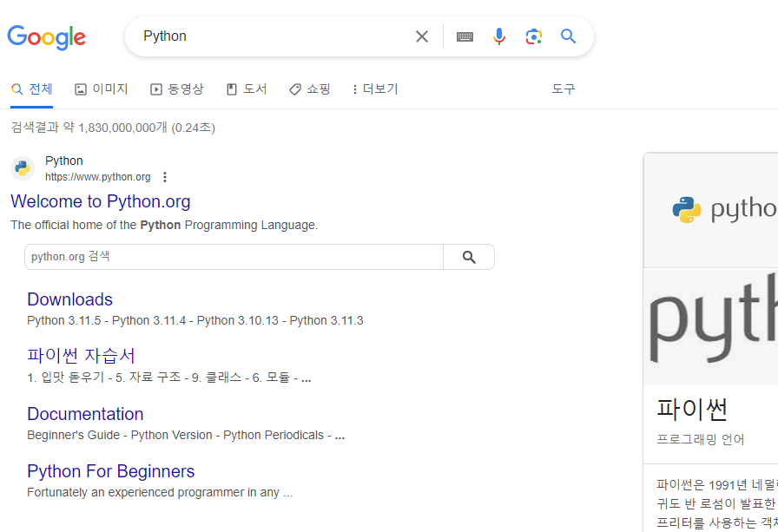Screen dimensions: 778x532
Task: Expand the 더보기 menu
Action: 375,89
